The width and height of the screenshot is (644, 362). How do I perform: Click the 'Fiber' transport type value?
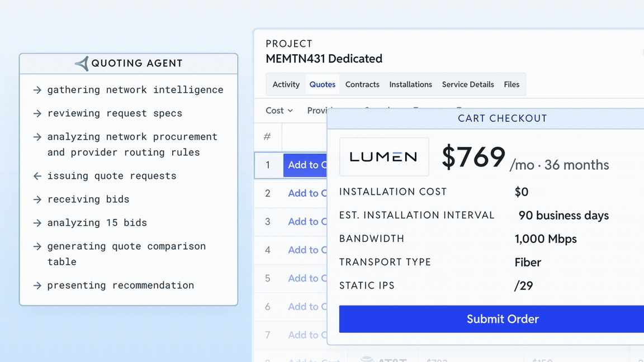[x=528, y=262]
